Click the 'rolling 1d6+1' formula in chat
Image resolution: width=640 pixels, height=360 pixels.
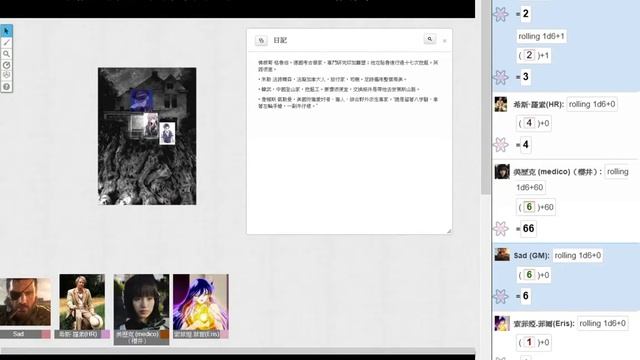click(x=541, y=36)
